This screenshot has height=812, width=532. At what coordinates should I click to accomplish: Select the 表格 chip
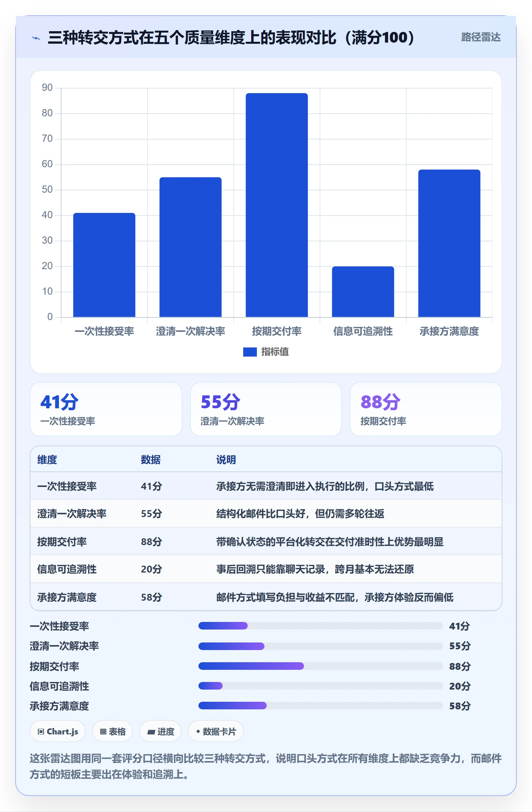point(112,731)
